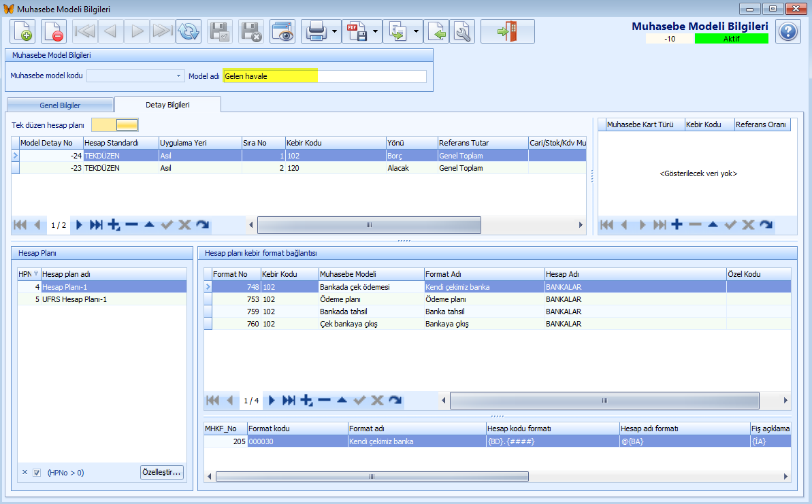The height and width of the screenshot is (504, 812).
Task: Click the 000030 format kodu cell
Action: click(297, 441)
